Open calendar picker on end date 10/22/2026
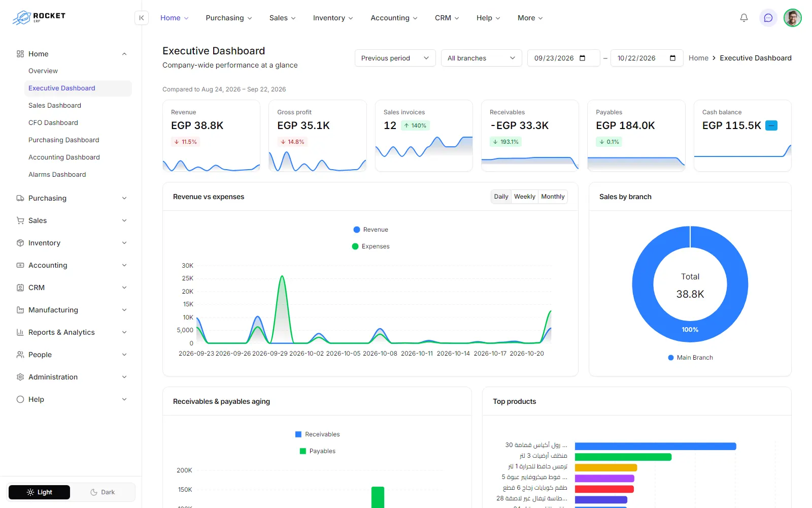812x508 pixels. point(673,58)
